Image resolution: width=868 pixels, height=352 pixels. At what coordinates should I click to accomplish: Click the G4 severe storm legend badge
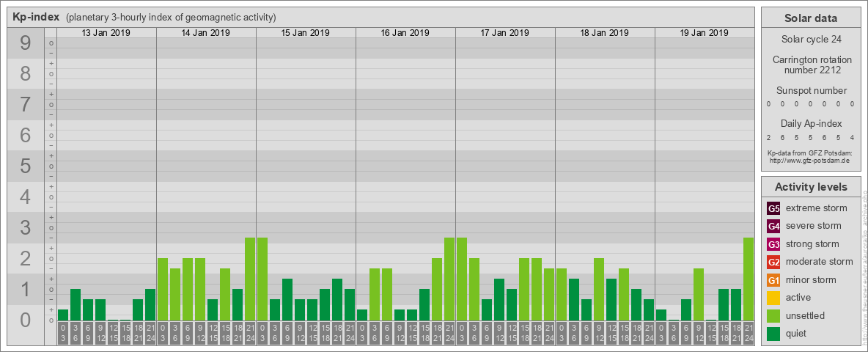(x=773, y=227)
